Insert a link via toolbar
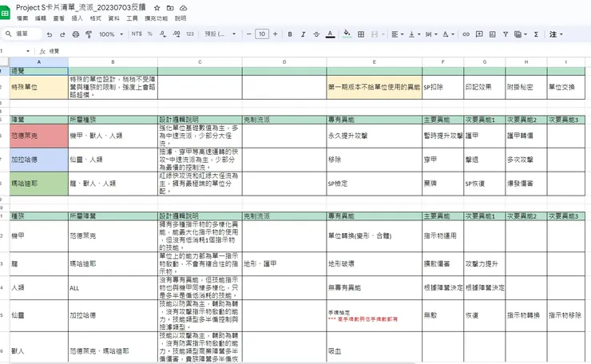Viewport: 591px width, 364px height. tap(466, 34)
